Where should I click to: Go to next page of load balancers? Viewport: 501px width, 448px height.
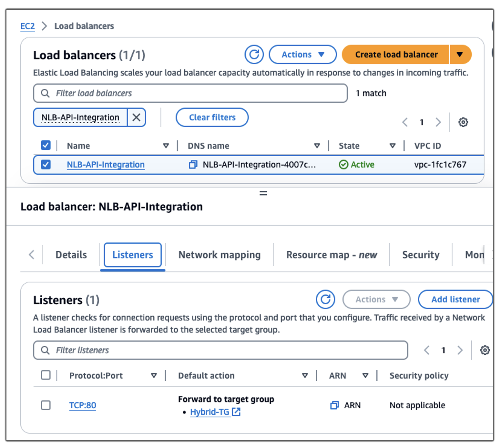(438, 122)
